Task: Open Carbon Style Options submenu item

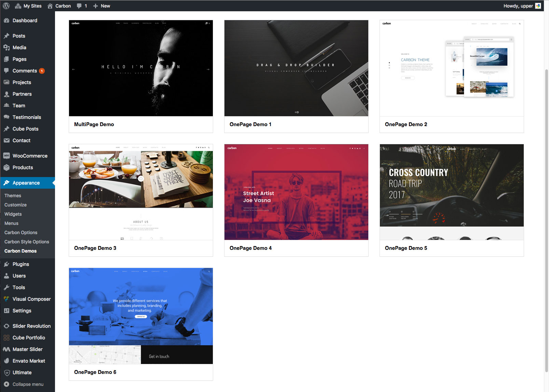Action: (27, 242)
